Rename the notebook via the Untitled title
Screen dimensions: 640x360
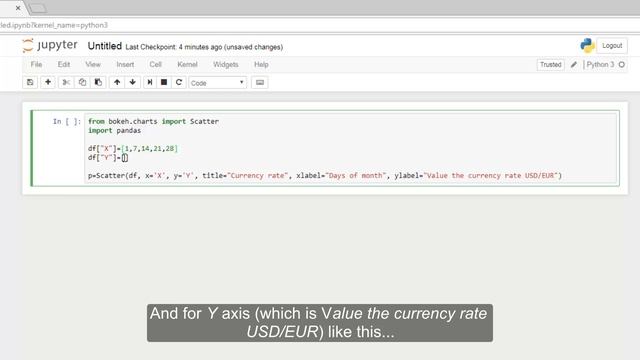pyautogui.click(x=104, y=46)
